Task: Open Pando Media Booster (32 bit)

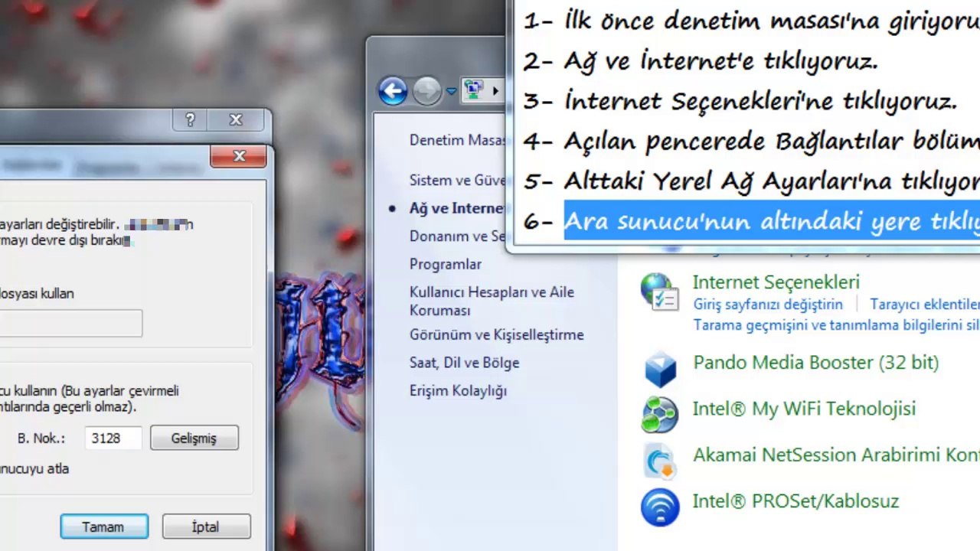Action: 815,363
